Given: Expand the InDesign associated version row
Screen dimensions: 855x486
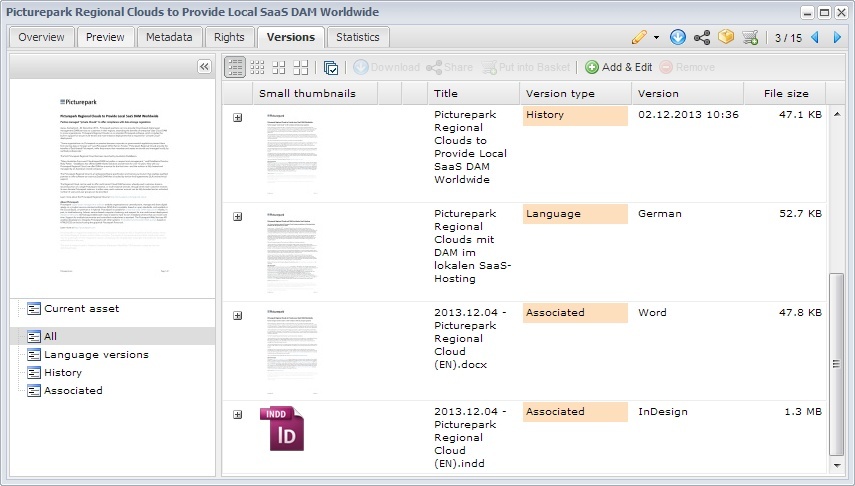Looking at the screenshot, I should [x=238, y=415].
